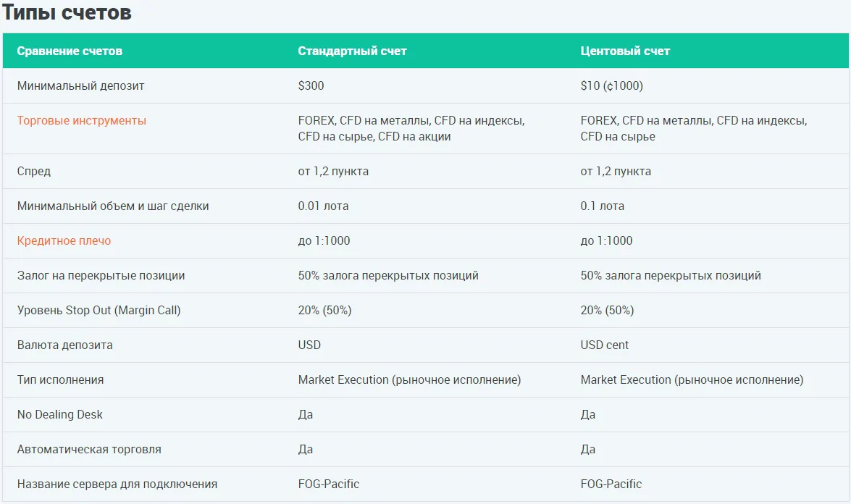Click the Минимальный объем и шаг сделки label

tap(113, 206)
